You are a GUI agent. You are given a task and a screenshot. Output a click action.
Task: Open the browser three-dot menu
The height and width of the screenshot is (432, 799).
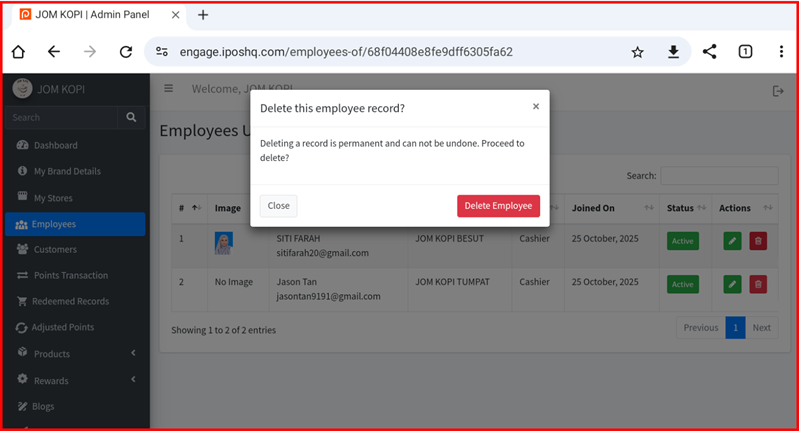point(781,52)
